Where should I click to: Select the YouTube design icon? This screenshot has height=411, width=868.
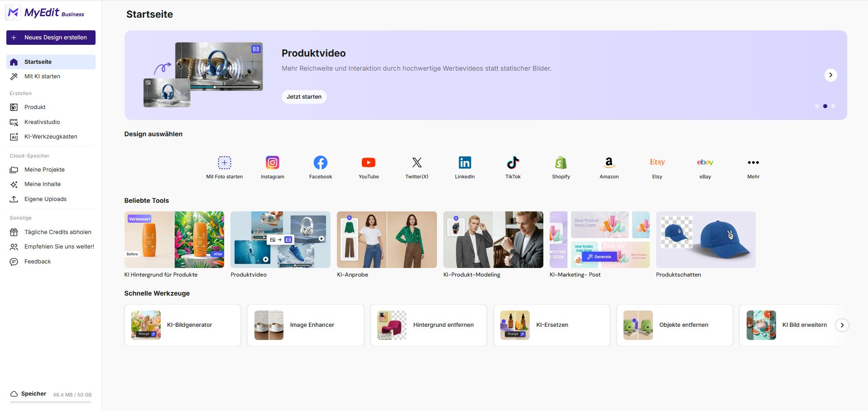pyautogui.click(x=369, y=162)
